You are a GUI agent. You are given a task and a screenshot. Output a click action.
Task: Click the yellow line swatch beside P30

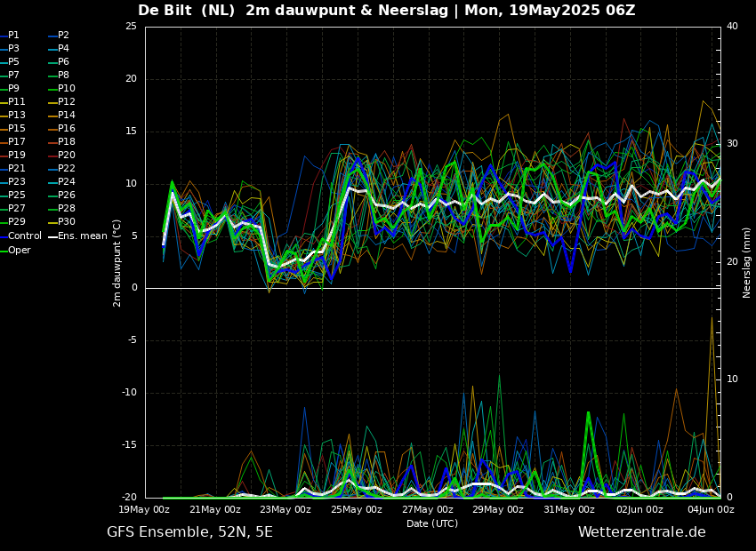pos(52,222)
